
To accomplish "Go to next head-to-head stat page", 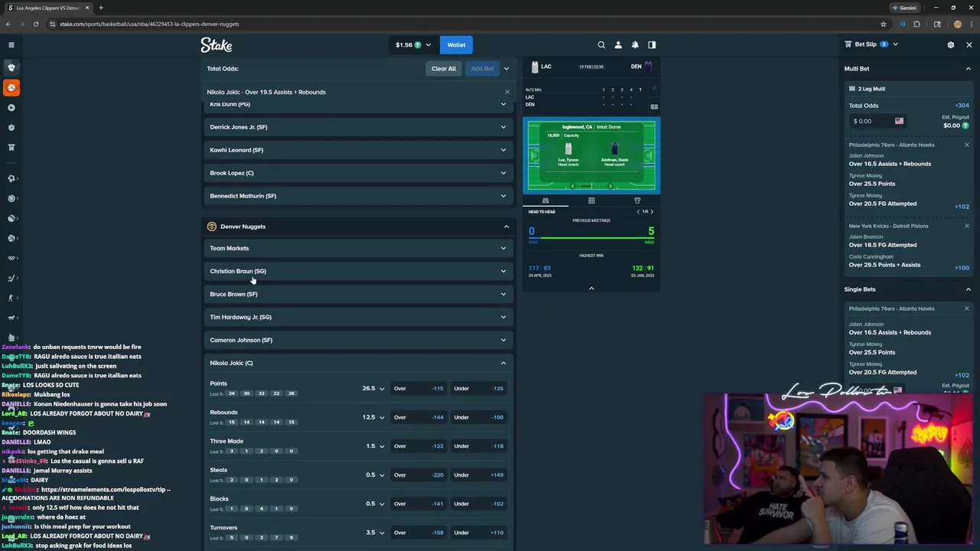I will click(652, 211).
